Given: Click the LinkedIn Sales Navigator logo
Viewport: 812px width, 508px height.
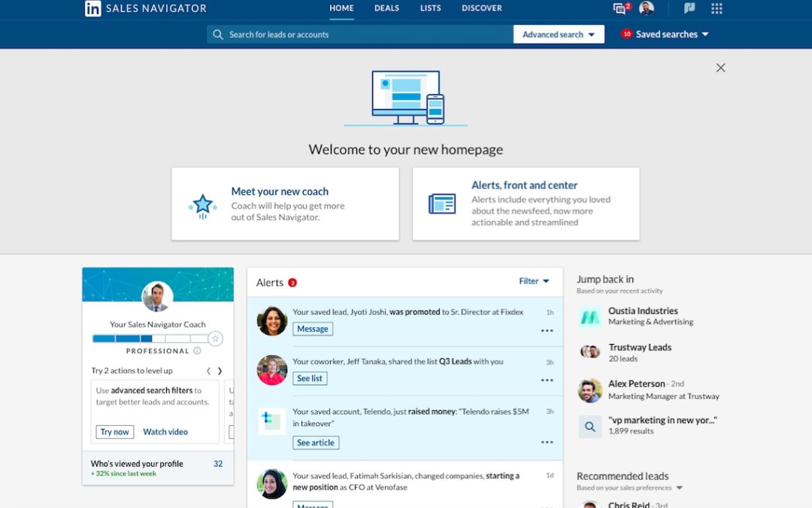Looking at the screenshot, I should point(146,8).
